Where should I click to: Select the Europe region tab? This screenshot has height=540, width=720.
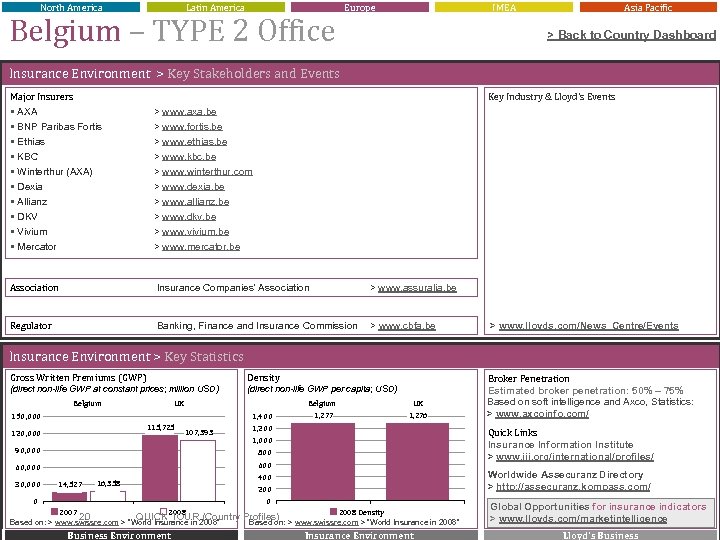tap(360, 7)
